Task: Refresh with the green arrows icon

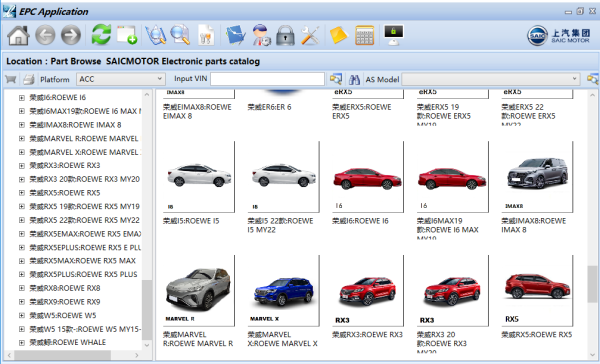Action: coord(101,35)
